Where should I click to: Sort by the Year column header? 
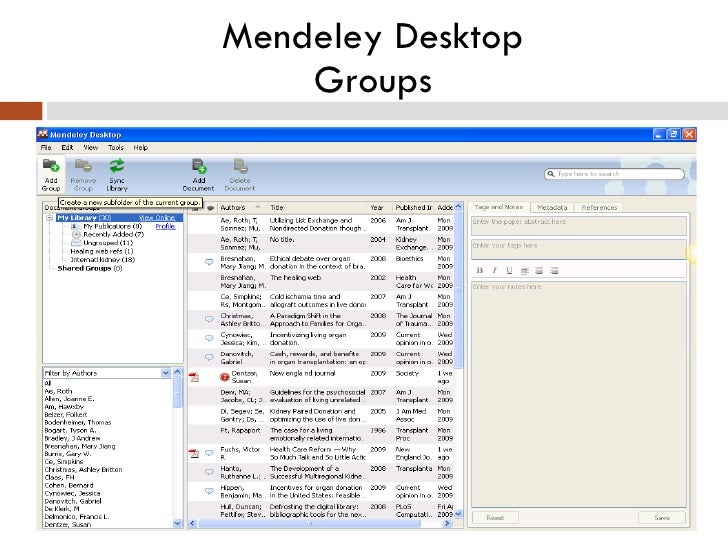pos(377,208)
